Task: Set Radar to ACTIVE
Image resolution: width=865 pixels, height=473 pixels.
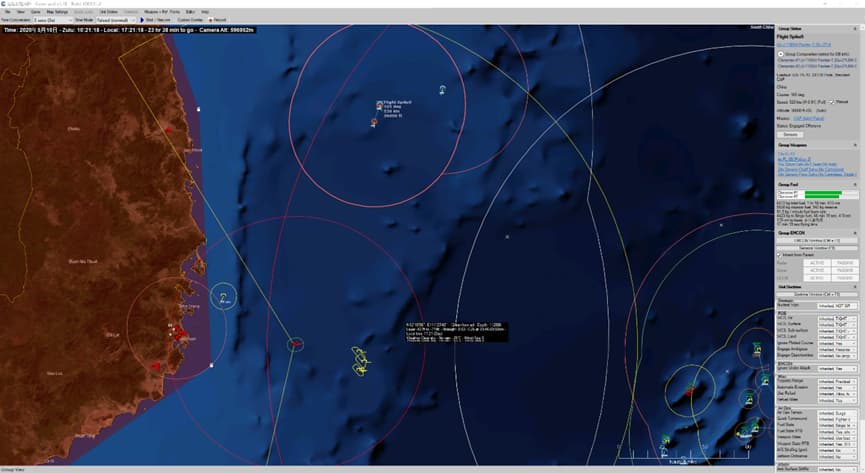Action: click(817, 263)
